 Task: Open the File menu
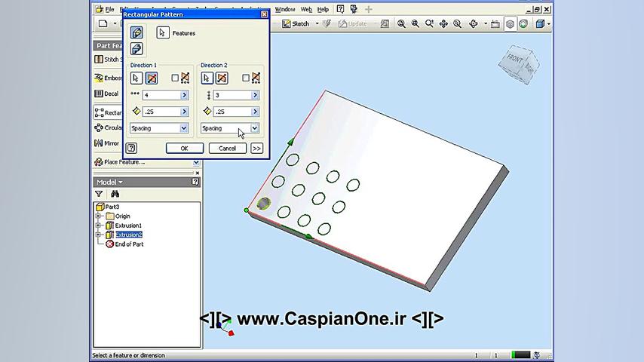[109, 9]
